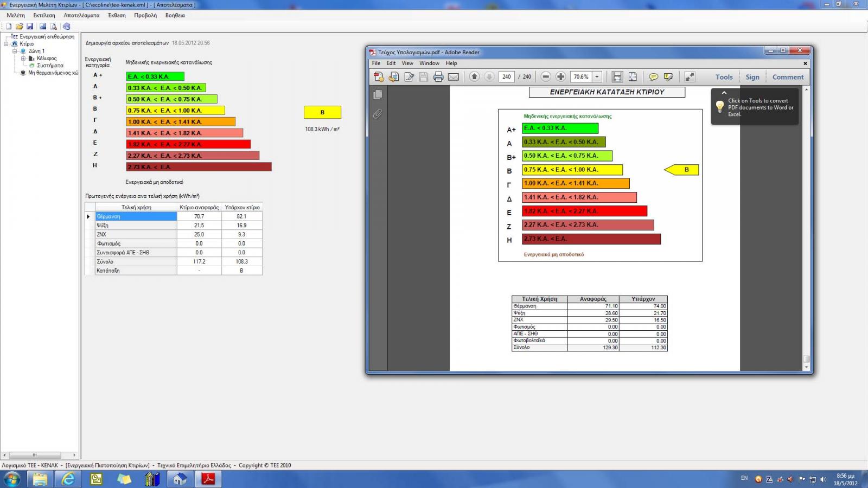Collapse the convert-PDF tip popup
The width and height of the screenshot is (868, 488).
point(724,93)
